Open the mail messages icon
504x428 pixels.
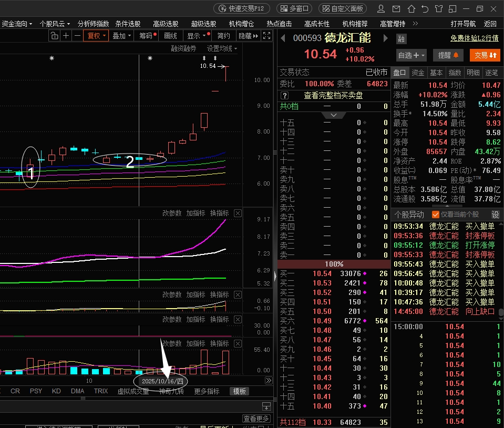396,9
